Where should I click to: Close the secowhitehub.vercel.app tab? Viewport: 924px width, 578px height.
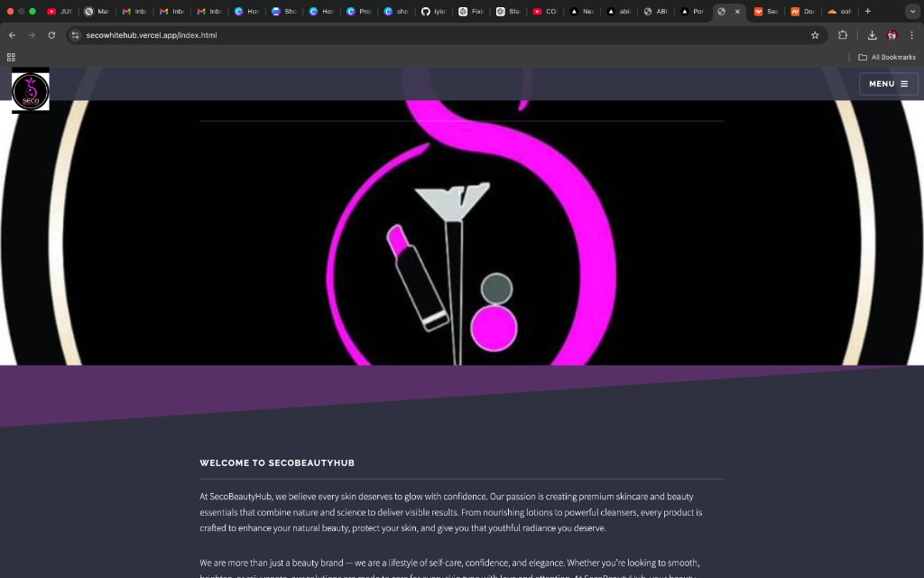point(737,11)
